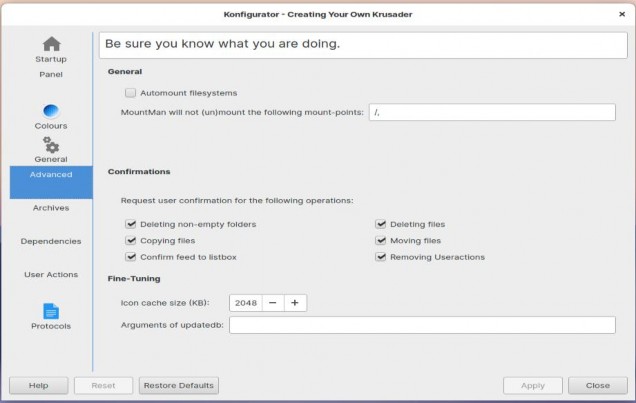
Task: Click the Help button
Action: click(39, 386)
